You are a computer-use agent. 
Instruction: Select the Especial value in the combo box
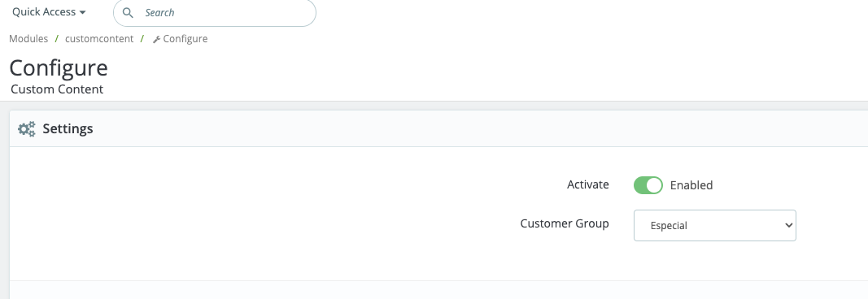click(x=669, y=226)
